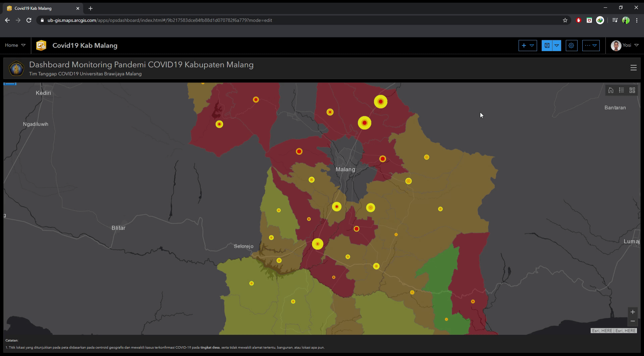Click the Covid19 Kab Malang dashboard title
644x356 pixels.
point(85,46)
